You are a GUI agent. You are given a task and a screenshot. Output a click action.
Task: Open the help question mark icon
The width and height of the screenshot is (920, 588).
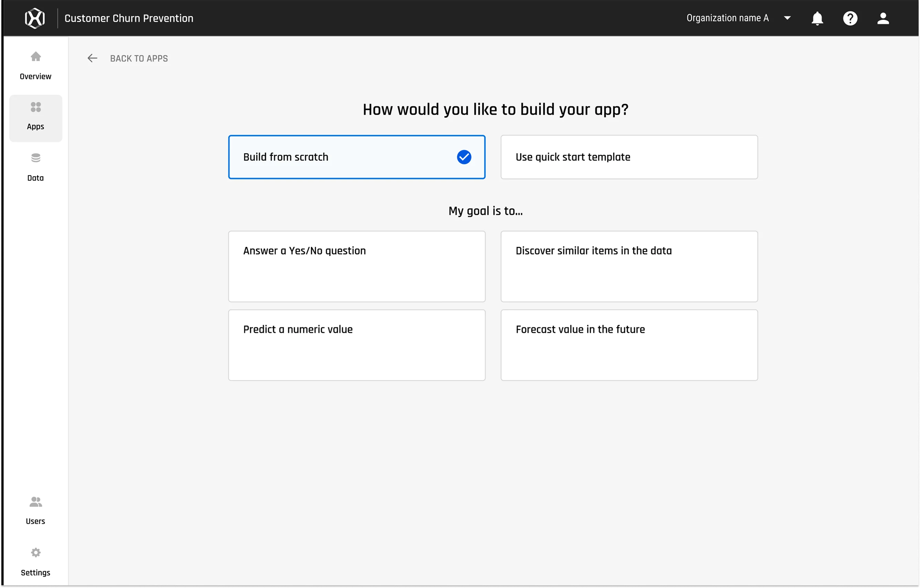[x=850, y=18]
